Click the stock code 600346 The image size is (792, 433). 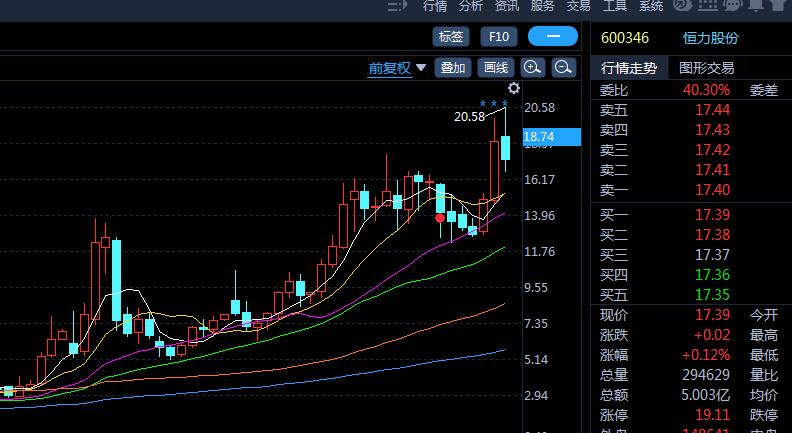pyautogui.click(x=624, y=38)
